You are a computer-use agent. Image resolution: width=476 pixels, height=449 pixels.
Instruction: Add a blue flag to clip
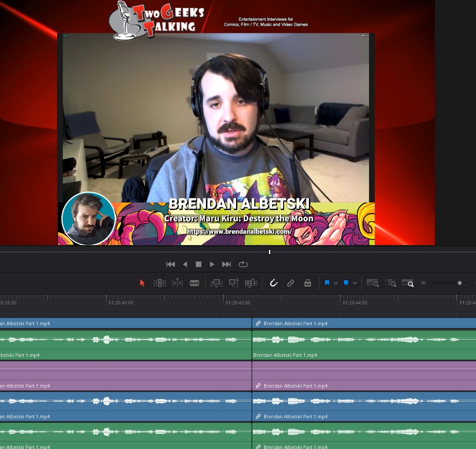click(327, 283)
